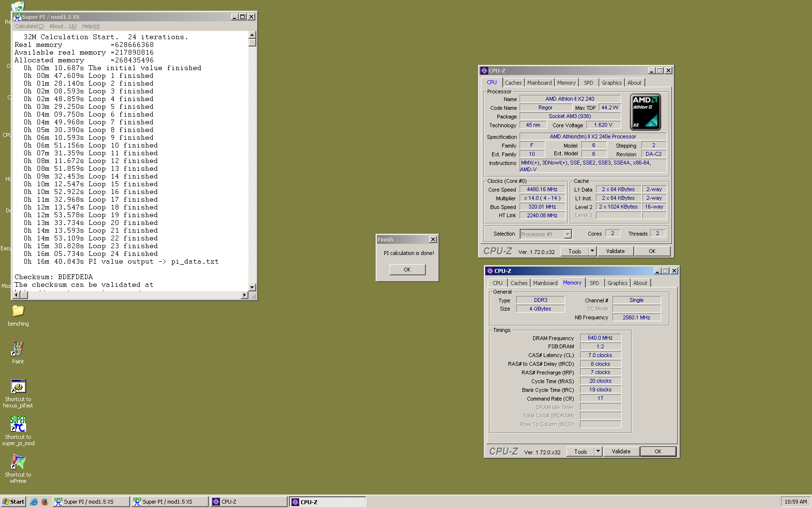Expand the Processor #1 selection dropdown

568,234
